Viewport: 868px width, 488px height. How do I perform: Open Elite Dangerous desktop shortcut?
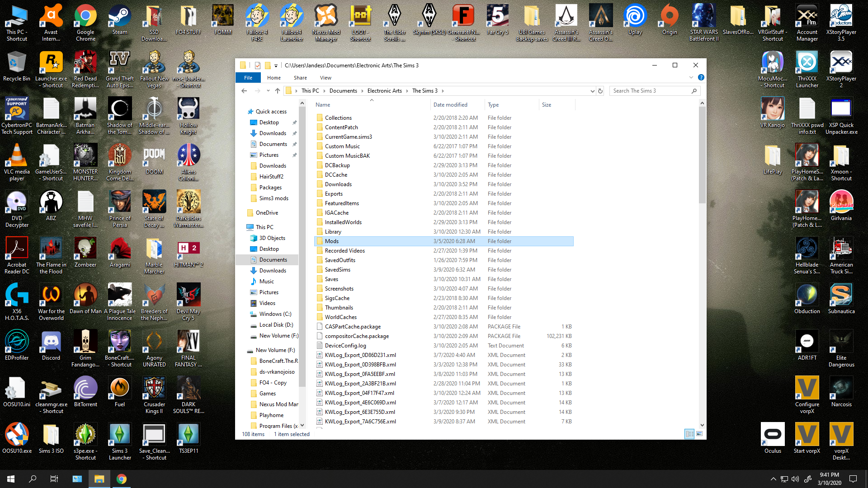(841, 349)
